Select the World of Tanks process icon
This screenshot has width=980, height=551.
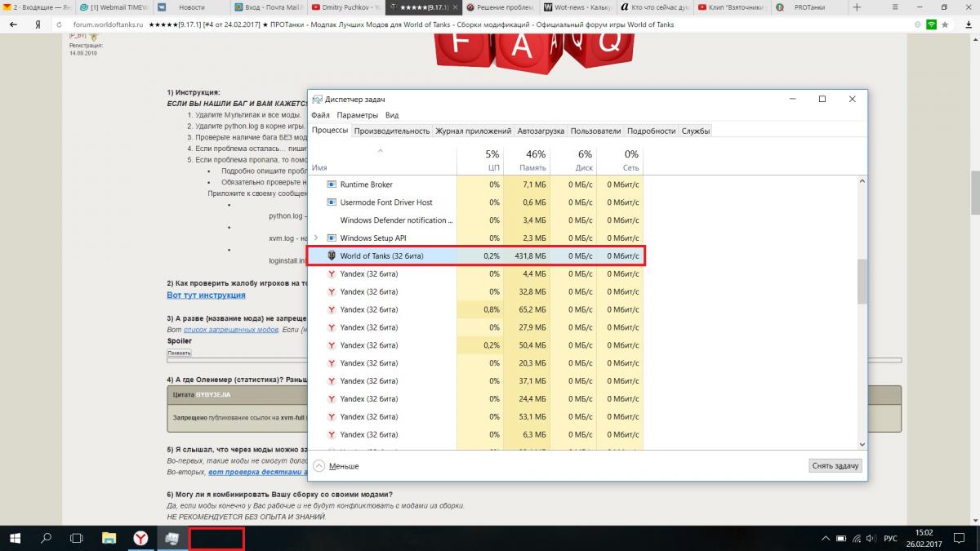click(x=332, y=256)
